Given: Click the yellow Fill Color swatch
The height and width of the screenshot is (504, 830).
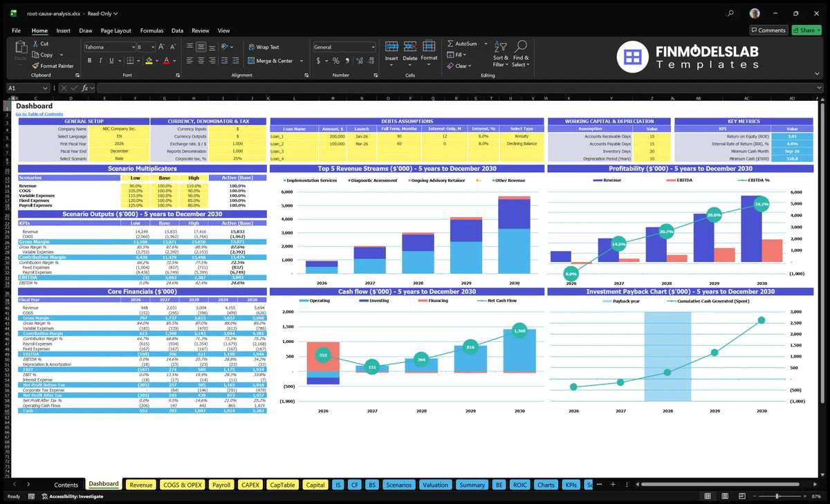Looking at the screenshot, I should tap(149, 61).
